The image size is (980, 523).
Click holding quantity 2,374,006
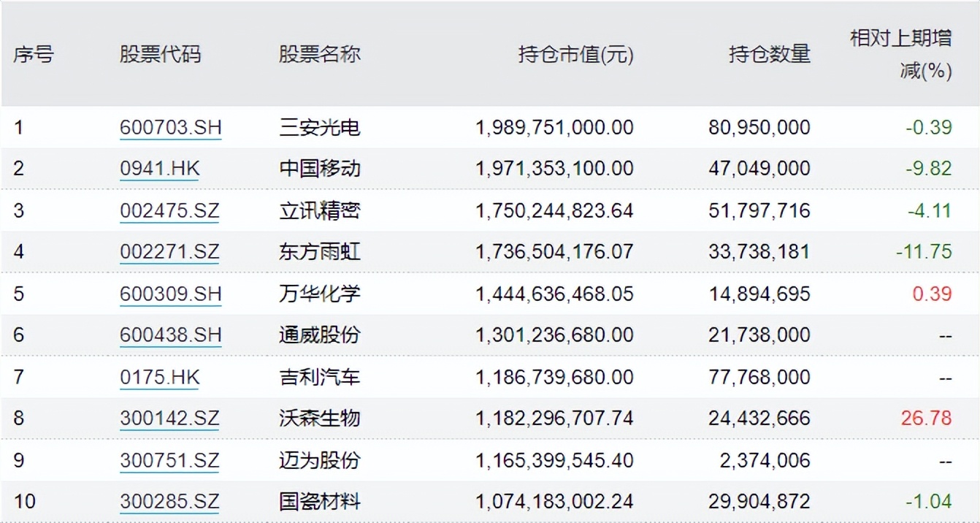(x=765, y=461)
